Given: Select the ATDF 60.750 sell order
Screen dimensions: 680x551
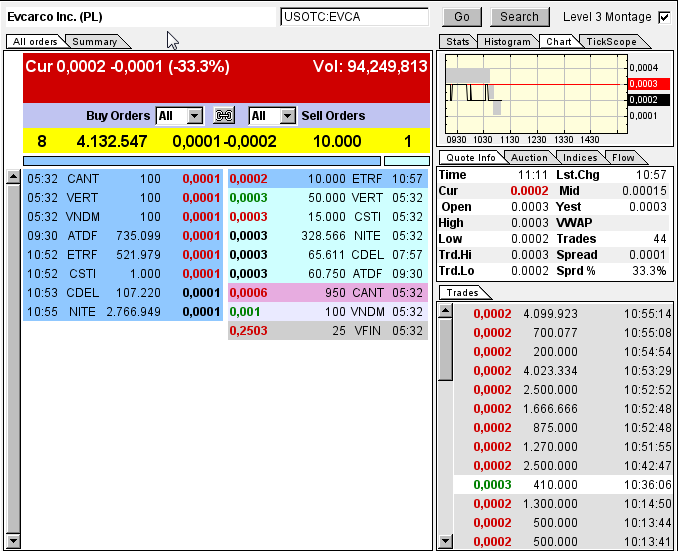Looking at the screenshot, I should point(328,274).
